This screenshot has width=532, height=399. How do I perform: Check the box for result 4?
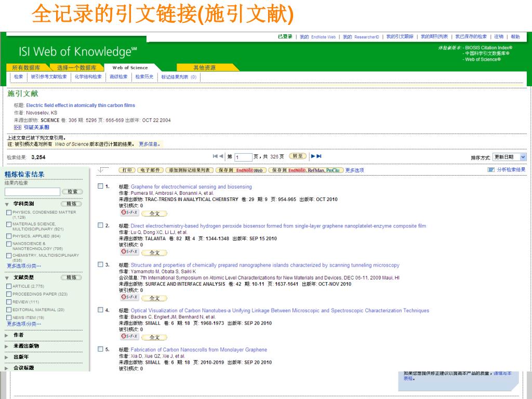[x=100, y=310]
